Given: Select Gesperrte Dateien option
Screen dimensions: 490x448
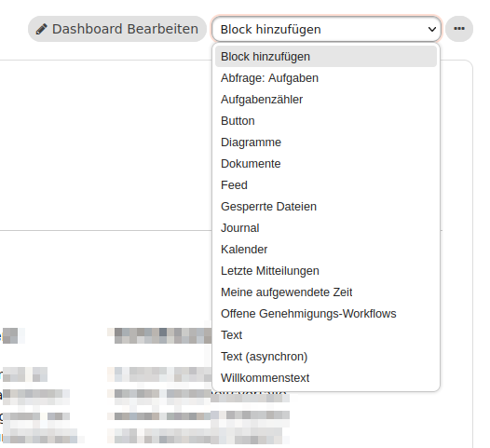Looking at the screenshot, I should [x=326, y=207].
